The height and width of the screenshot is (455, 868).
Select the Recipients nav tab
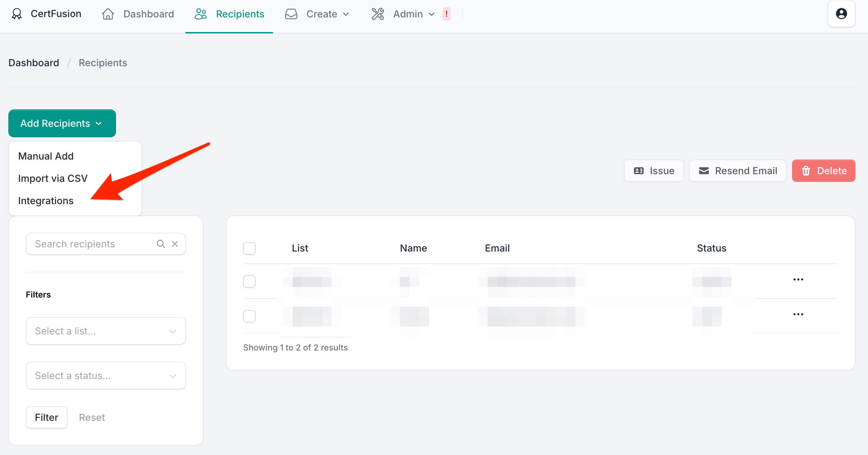[229, 14]
